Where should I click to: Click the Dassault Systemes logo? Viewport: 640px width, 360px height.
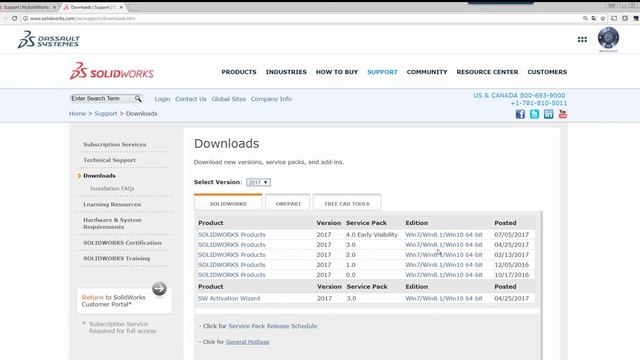tap(49, 40)
